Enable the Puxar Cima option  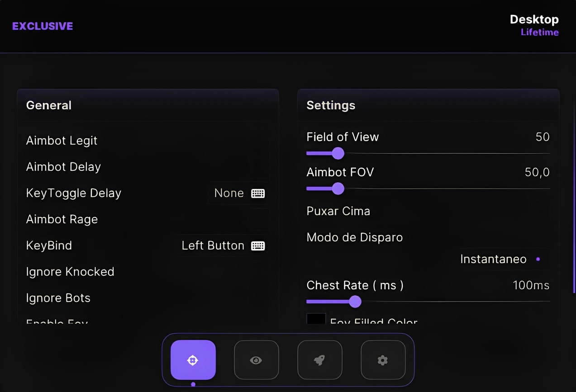(539, 211)
